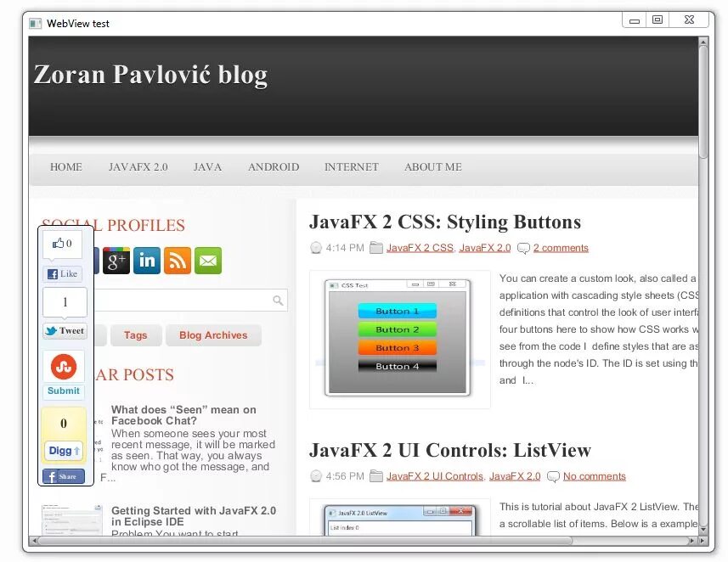Click the vertical scrollbar down arrow
Viewport: 728px width, 562px height.
pos(703,529)
